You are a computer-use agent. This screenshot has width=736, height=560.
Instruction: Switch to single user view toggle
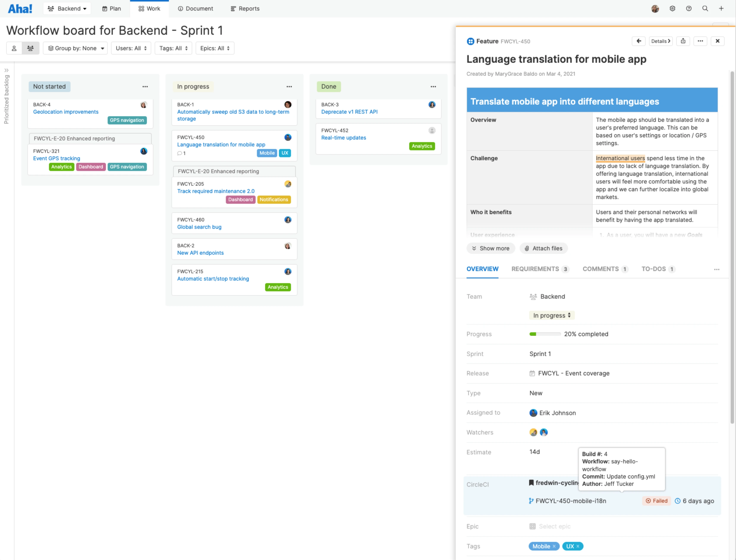14,48
